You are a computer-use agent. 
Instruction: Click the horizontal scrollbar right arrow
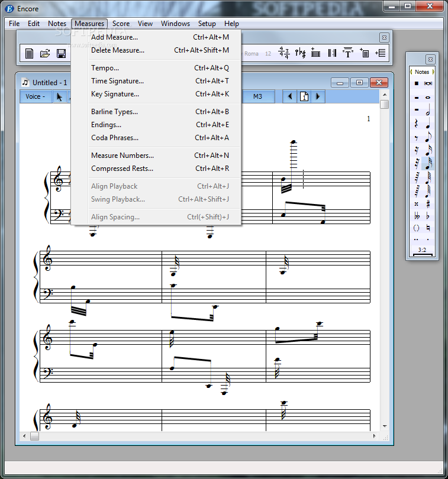[374, 436]
